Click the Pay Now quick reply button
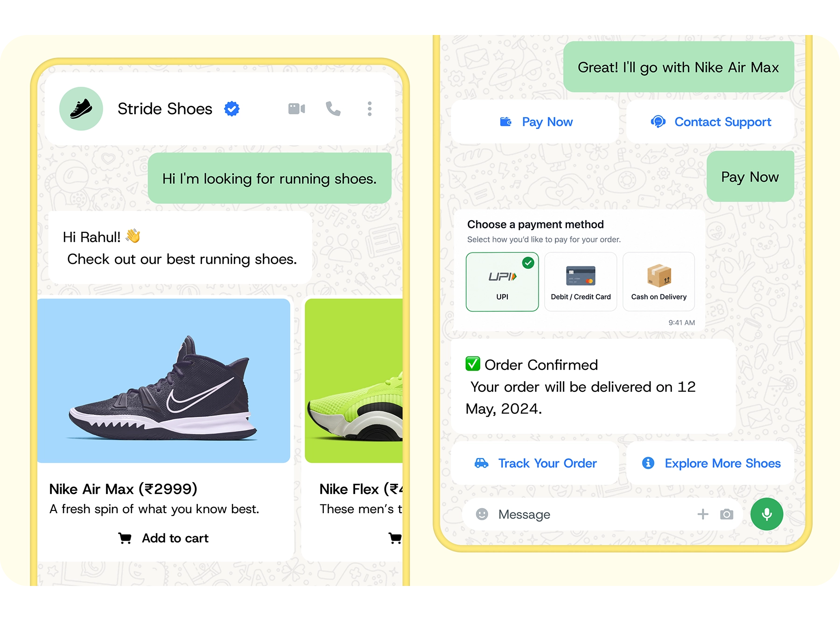Screen dimensions: 840x621 click(535, 122)
